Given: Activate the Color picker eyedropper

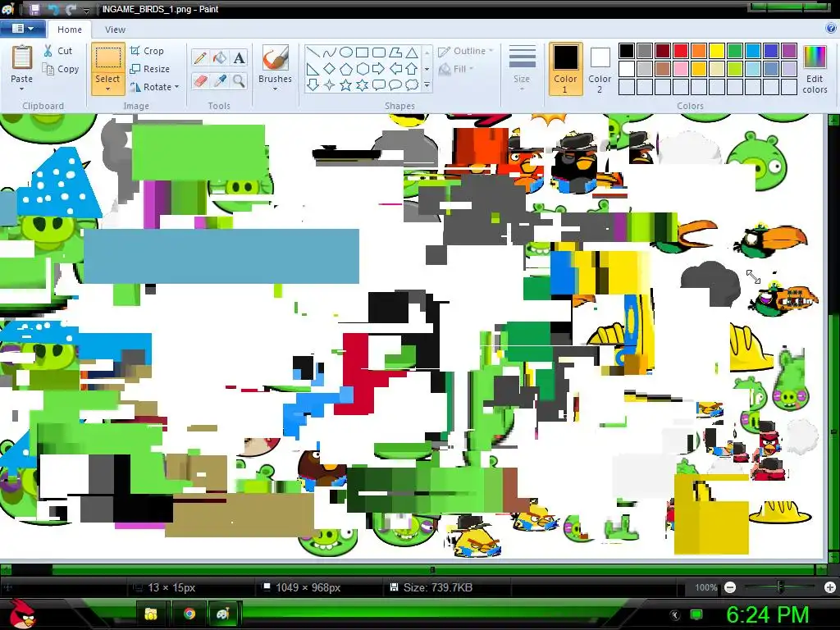Looking at the screenshot, I should point(220,81).
